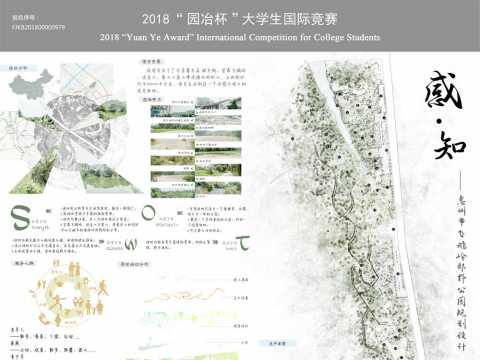This screenshot has height=360, width=480.
Task: Click the green "W" Weakness letter
Action: pos(131,244)
